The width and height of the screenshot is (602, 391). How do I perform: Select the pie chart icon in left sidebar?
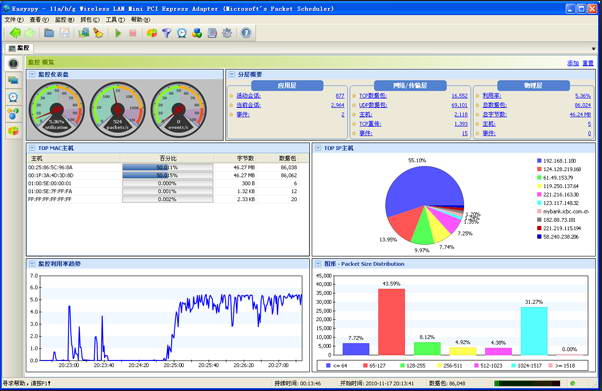(13, 131)
